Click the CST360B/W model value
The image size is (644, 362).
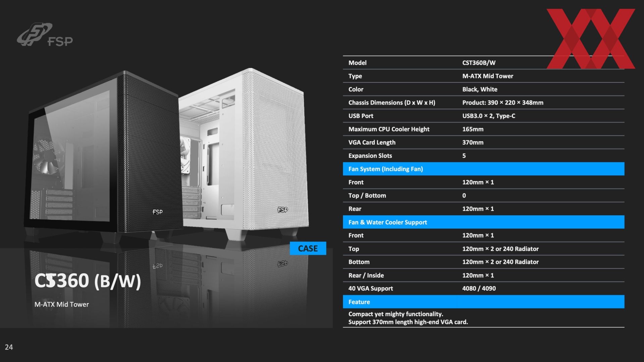(x=479, y=63)
